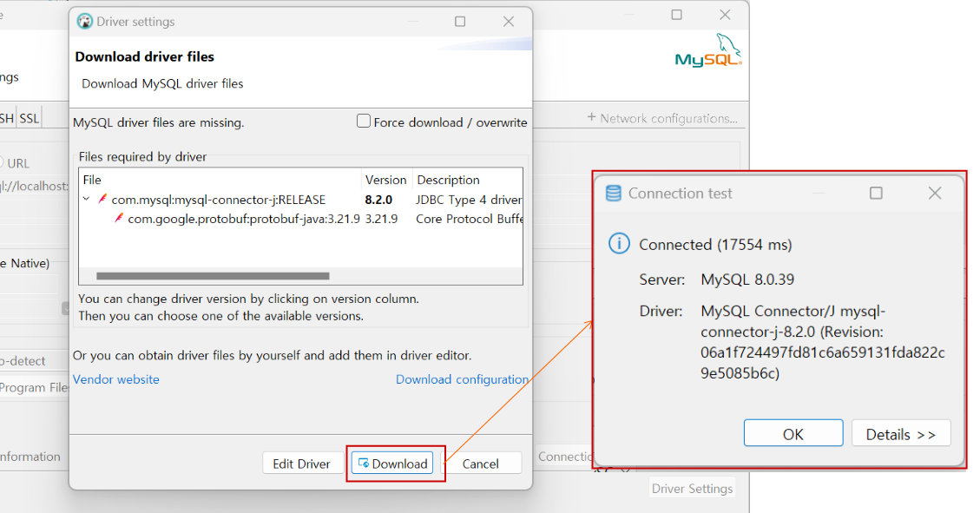Click the feather icon beside protobuf-java file
The image size is (980, 513).
click(x=119, y=218)
